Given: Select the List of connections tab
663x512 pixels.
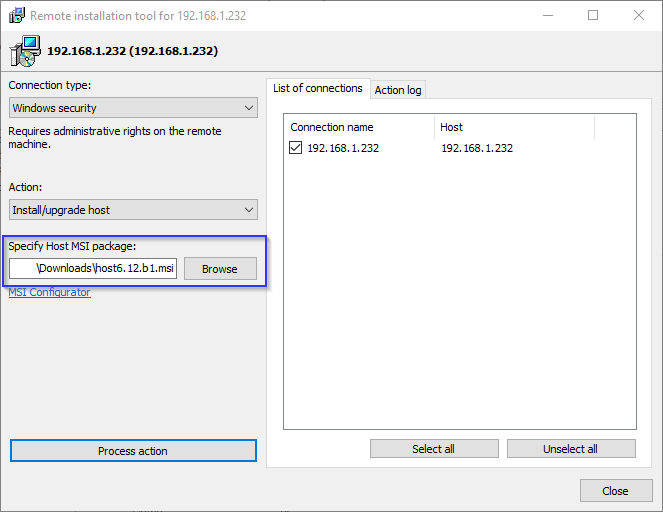Looking at the screenshot, I should [x=318, y=88].
